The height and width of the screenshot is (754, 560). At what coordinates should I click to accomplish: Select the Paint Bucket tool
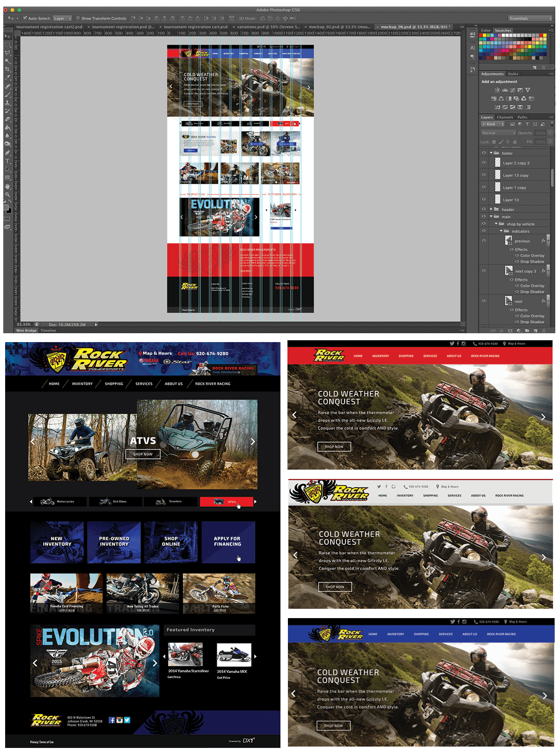coord(7,128)
